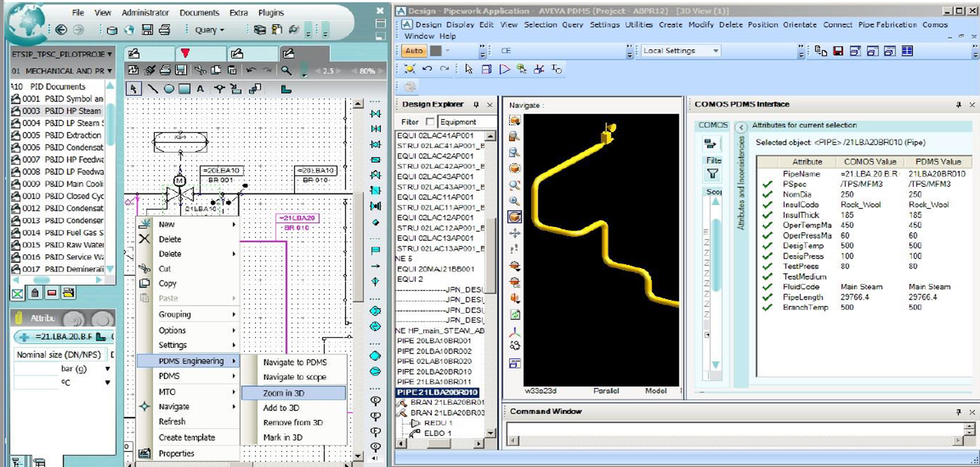Screen dimensions: 980x467
Task: Choose Zoom in 3D from submenu
Action: coord(284,393)
